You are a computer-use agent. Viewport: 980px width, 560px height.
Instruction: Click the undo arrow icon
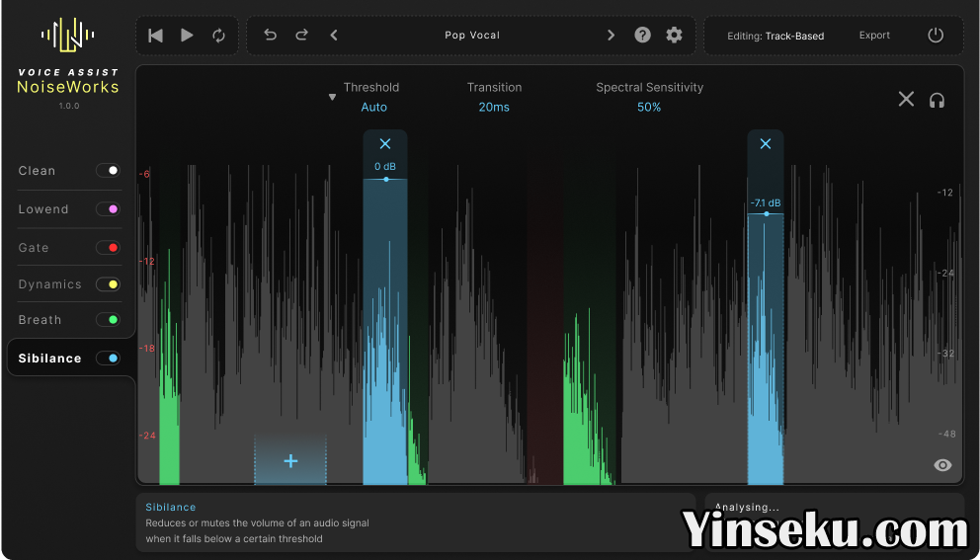tap(270, 36)
